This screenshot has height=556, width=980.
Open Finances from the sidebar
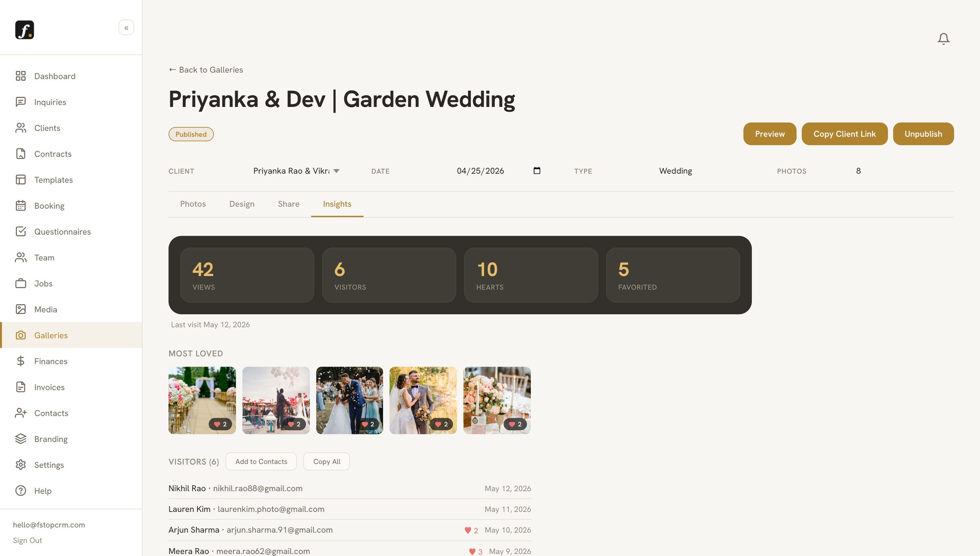(x=71, y=361)
